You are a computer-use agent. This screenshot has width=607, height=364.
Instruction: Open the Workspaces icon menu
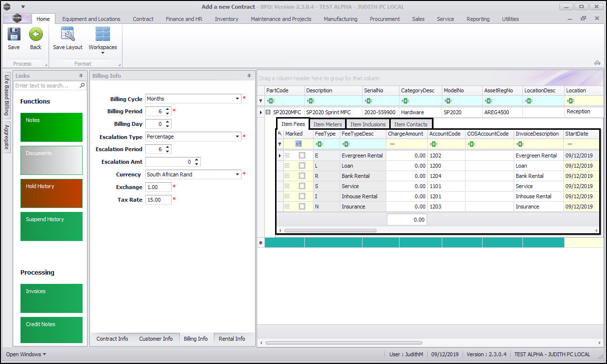pyautogui.click(x=103, y=39)
